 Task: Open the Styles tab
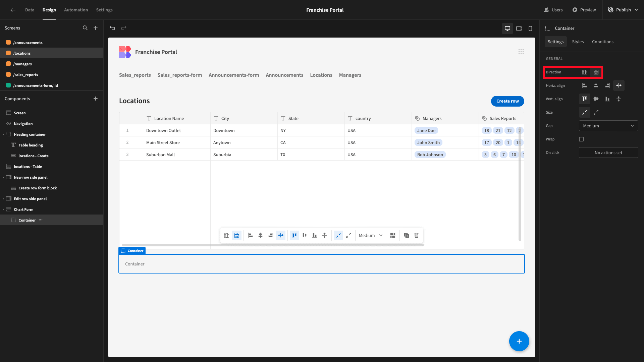tap(578, 42)
